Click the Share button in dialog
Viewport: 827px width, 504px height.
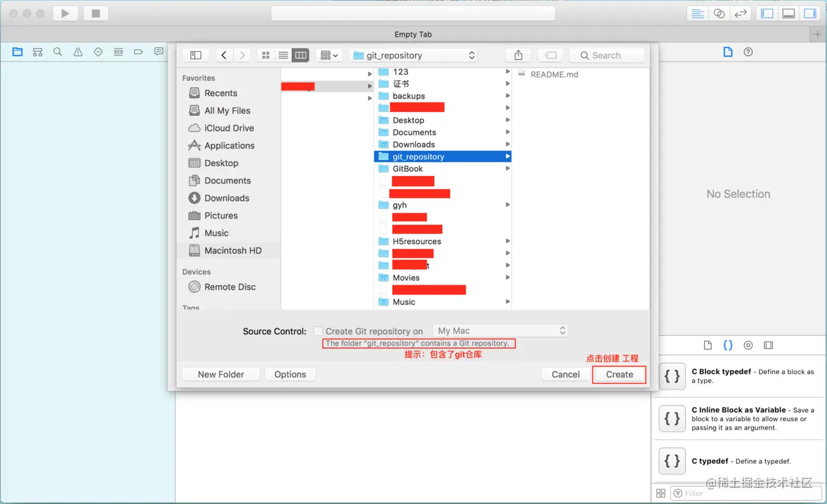(x=518, y=55)
